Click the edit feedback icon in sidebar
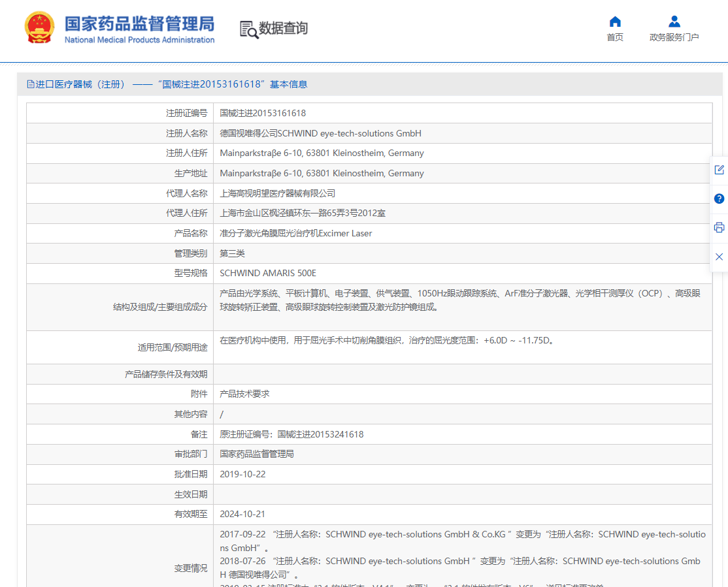The width and height of the screenshot is (728, 587). (720, 170)
